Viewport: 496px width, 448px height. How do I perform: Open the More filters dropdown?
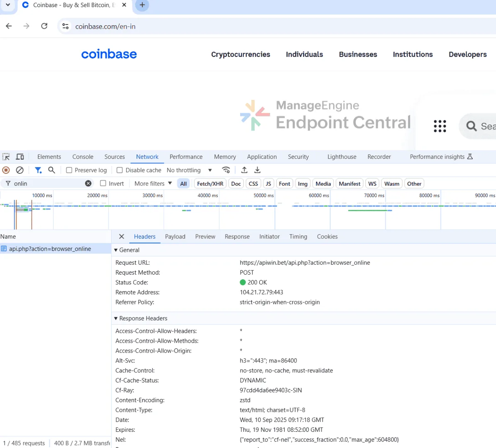point(153,183)
